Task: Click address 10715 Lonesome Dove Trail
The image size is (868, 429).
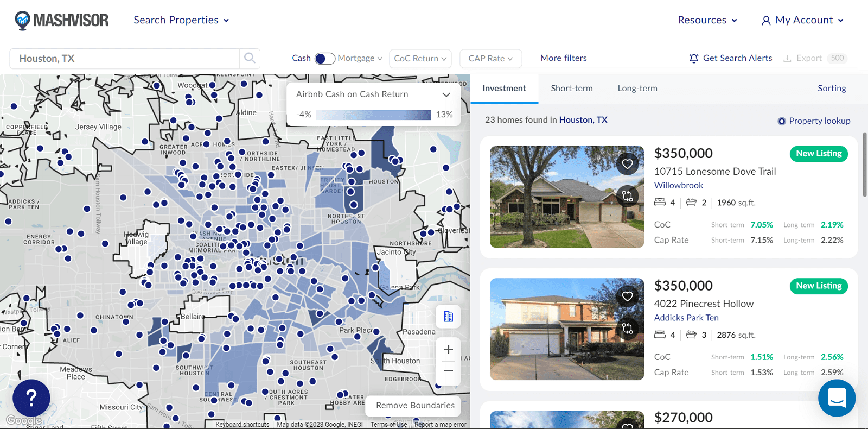Action: click(715, 171)
